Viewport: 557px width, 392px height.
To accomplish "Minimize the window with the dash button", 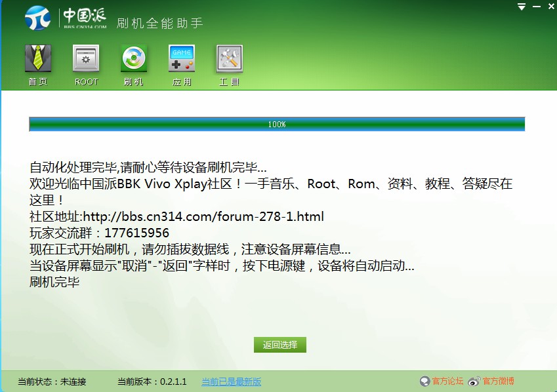I will pyautogui.click(x=537, y=7).
